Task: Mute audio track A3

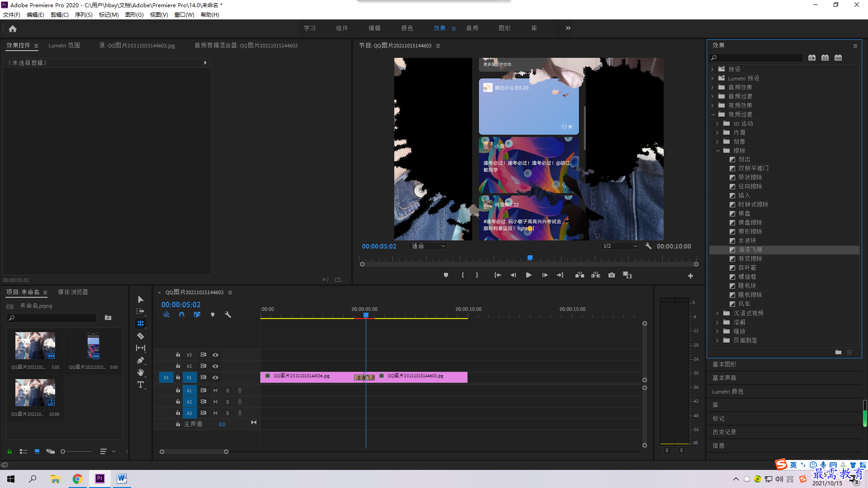Action: point(215,413)
